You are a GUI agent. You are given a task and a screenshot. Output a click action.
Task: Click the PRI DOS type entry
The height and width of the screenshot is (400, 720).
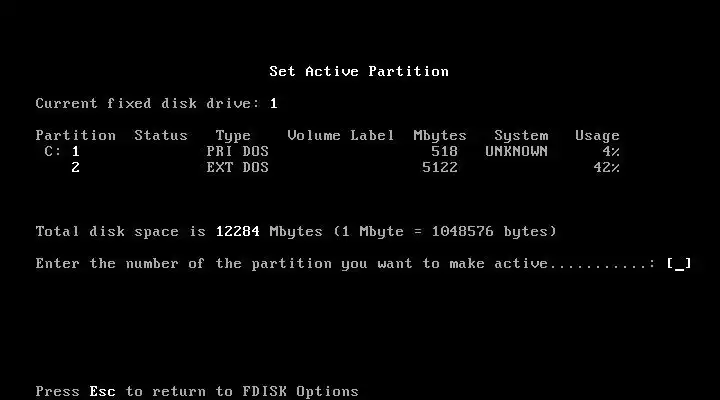click(237, 151)
